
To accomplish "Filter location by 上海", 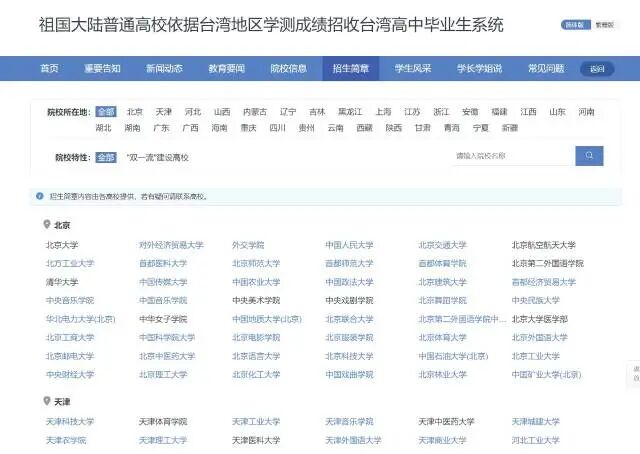I will coord(383,111).
